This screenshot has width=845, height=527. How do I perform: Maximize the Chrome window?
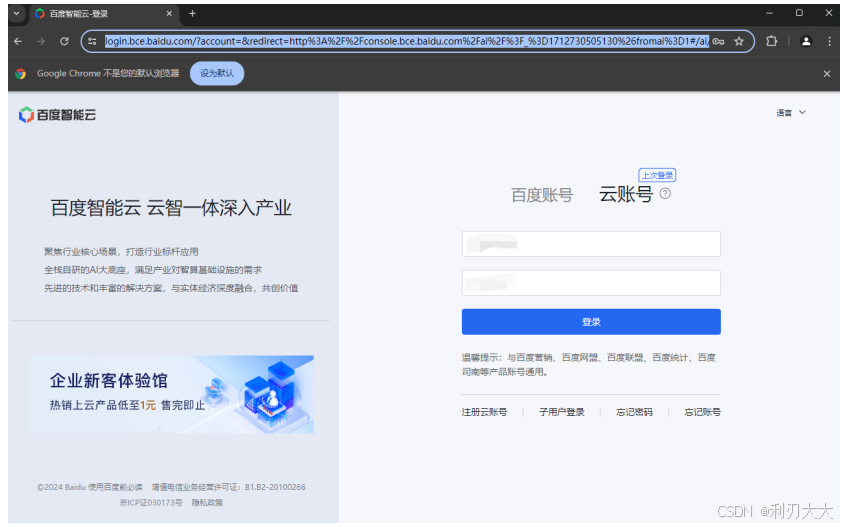799,13
